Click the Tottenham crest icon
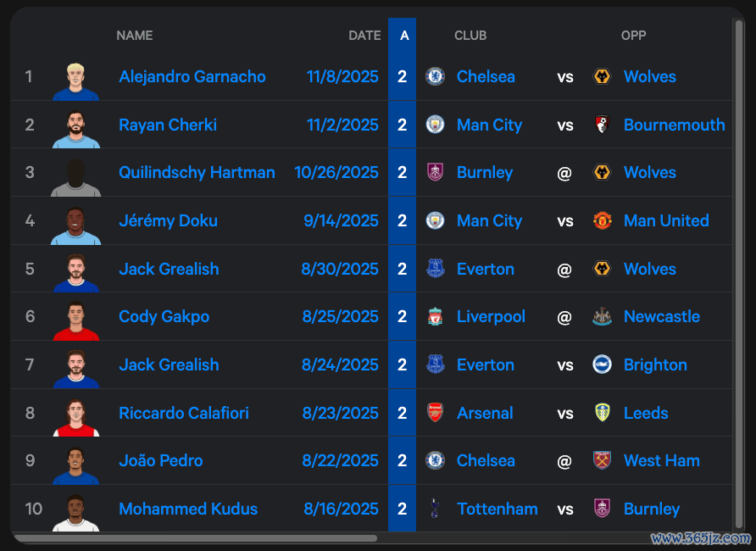 pyautogui.click(x=435, y=509)
